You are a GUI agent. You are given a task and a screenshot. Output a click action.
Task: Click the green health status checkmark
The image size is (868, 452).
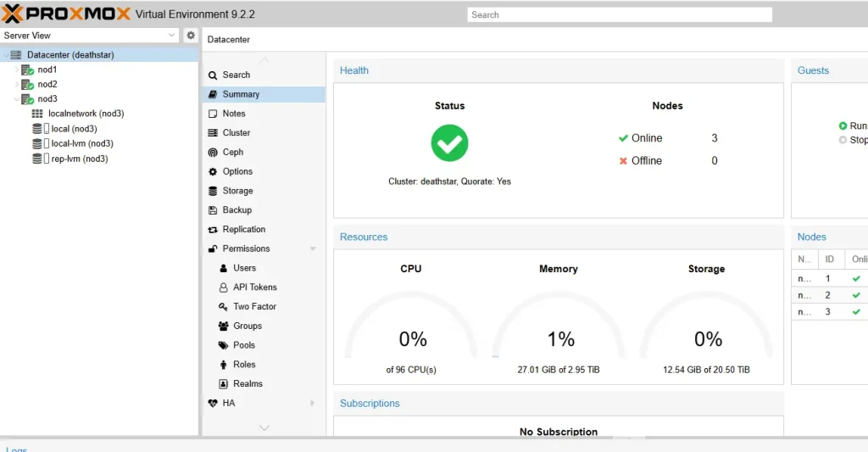pyautogui.click(x=449, y=143)
